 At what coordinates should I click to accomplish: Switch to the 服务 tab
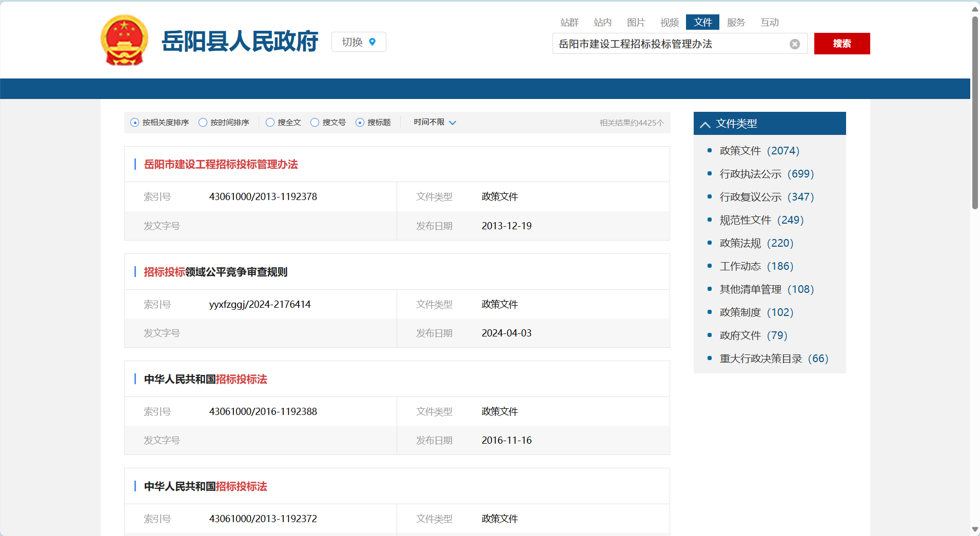tap(736, 23)
